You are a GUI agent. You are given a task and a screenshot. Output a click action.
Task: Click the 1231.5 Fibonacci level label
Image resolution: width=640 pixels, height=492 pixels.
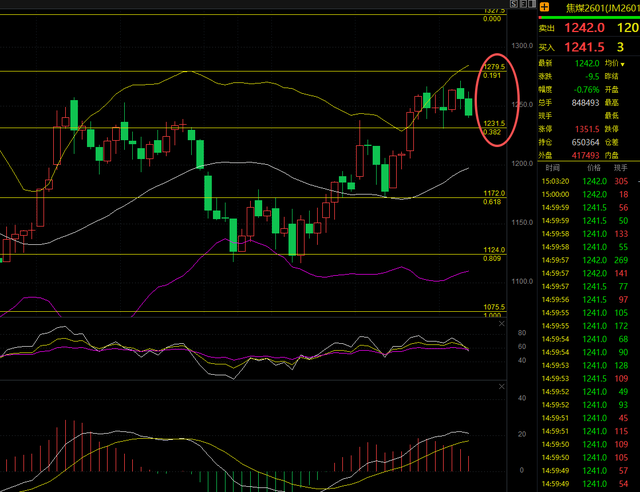coord(494,123)
